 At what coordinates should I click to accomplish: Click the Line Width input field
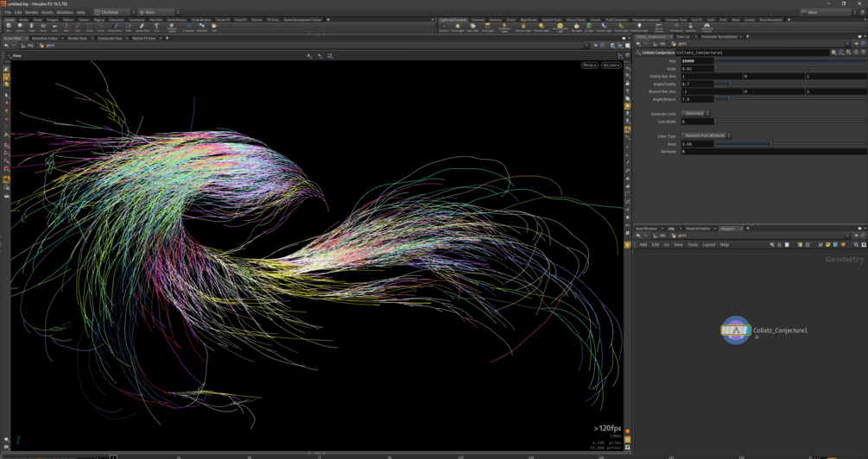point(697,122)
